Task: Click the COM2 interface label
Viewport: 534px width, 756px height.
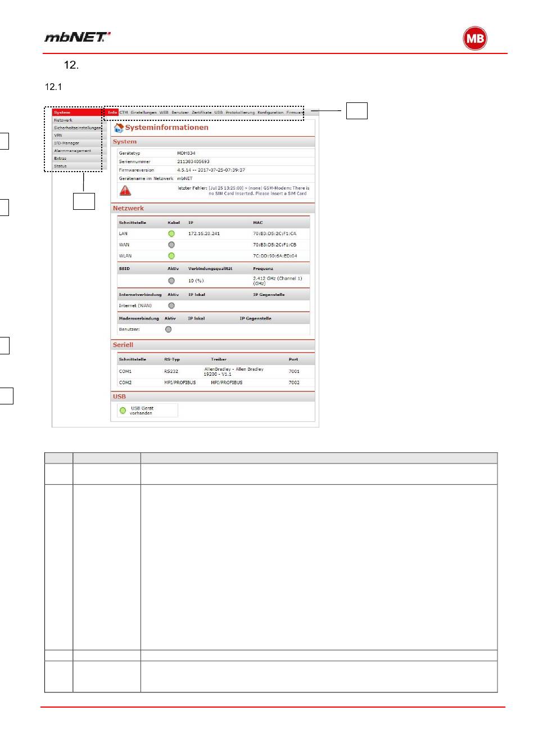Action: click(x=125, y=382)
